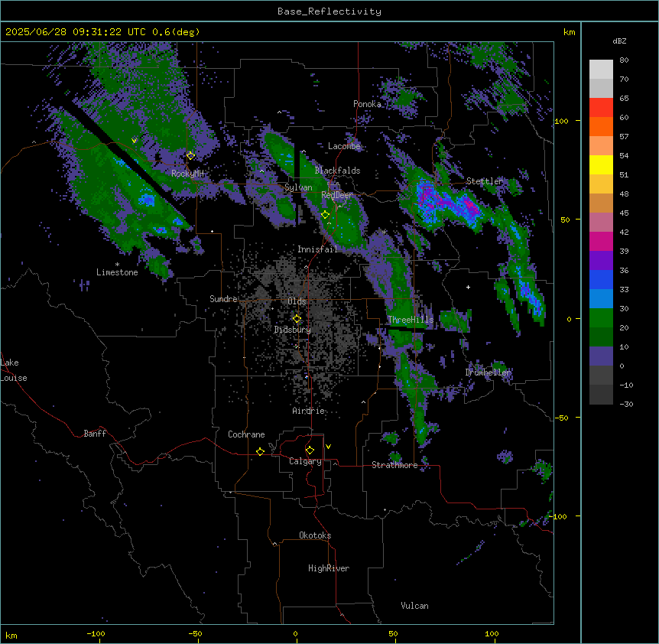659x644 pixels.
Task: Click the 50 tick on bottom axis
Action: (393, 633)
